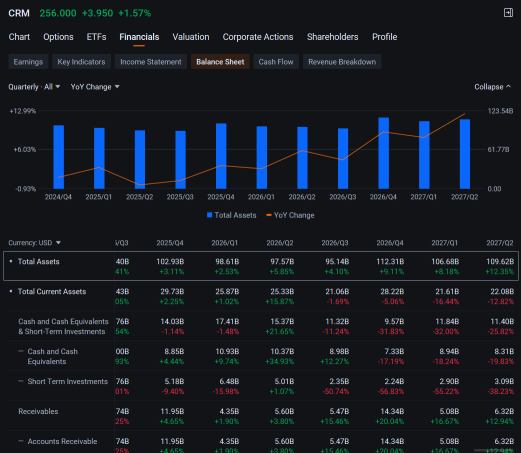Click Total Current Assets change -16.44%
This screenshot has height=453, width=521.
pos(446,302)
